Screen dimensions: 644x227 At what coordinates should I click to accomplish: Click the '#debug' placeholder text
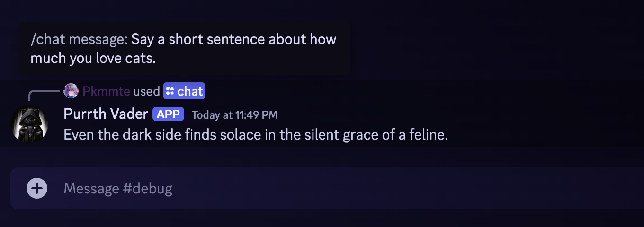click(147, 189)
